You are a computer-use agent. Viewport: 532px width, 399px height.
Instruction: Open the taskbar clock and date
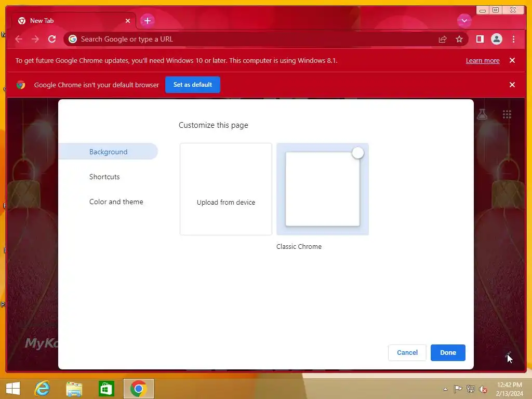509,389
